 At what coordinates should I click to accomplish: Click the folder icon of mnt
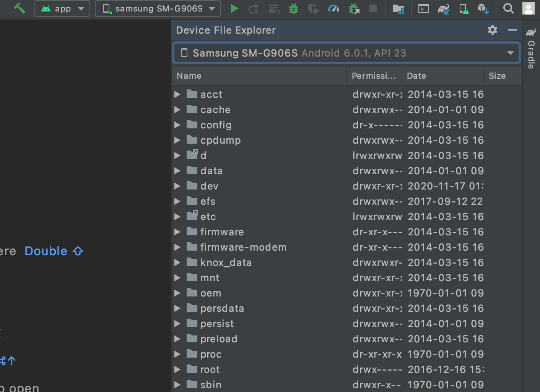point(192,277)
